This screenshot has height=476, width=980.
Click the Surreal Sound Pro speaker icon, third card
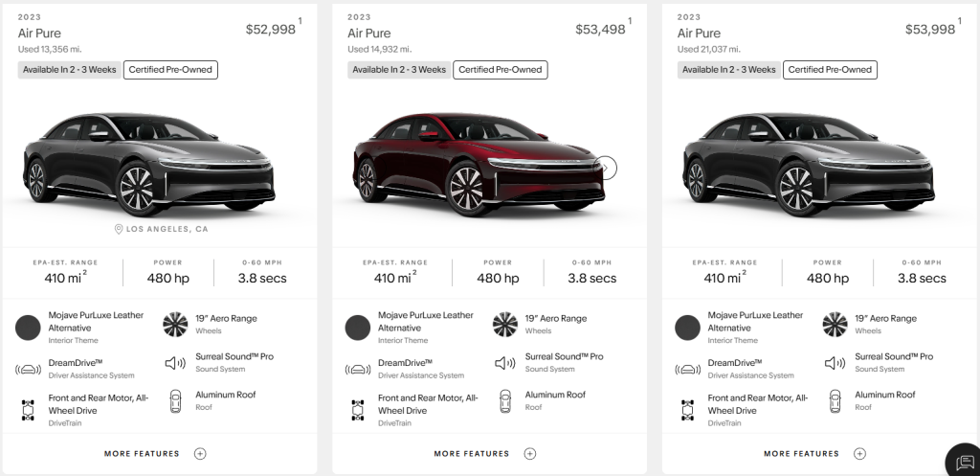tap(835, 363)
